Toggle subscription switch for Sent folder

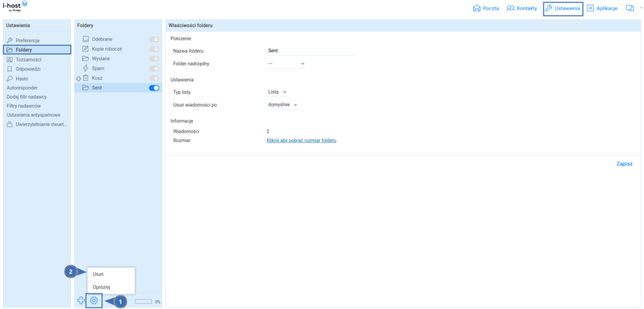pos(154,88)
